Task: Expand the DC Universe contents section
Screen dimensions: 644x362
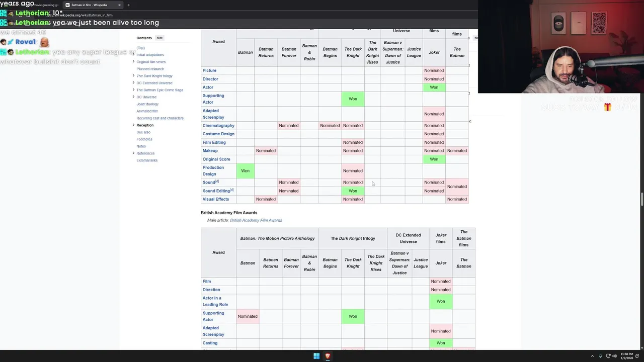Action: pos(133,97)
